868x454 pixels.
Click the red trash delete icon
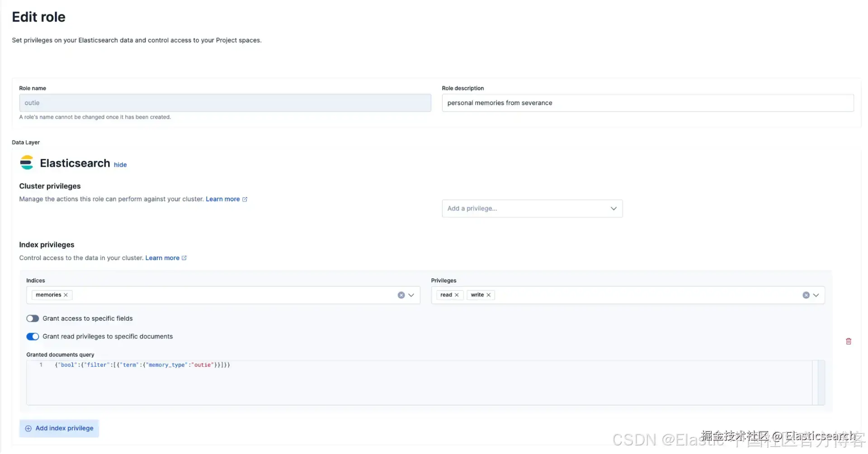coord(849,342)
